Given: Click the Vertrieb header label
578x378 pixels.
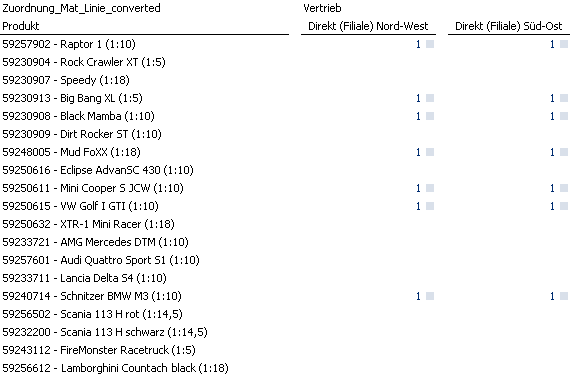Looking at the screenshot, I should coord(322,8).
